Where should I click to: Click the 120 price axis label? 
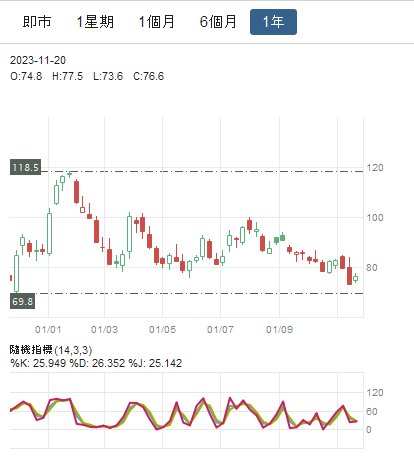point(375,168)
